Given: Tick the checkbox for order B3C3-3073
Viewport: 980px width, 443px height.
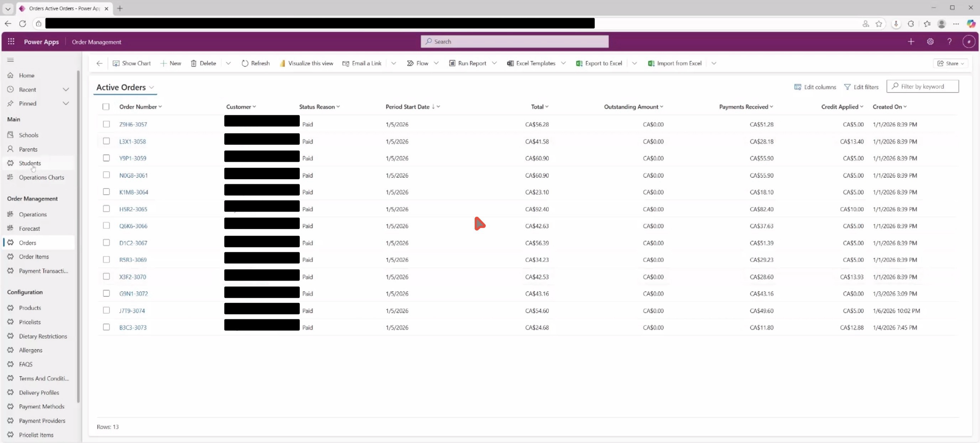Looking at the screenshot, I should [x=106, y=327].
